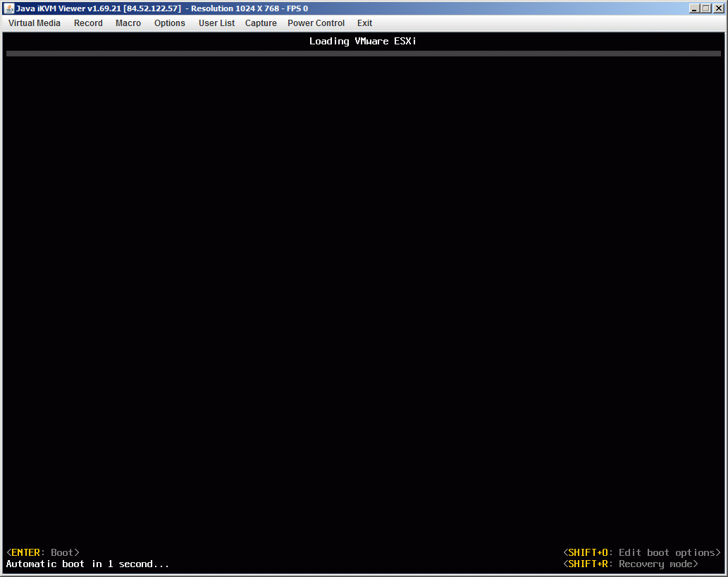Click the window title bar text

pos(162,8)
